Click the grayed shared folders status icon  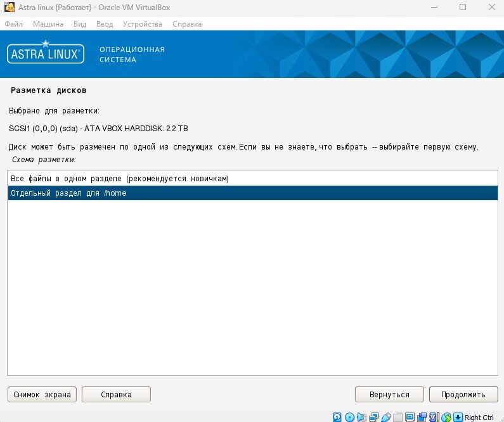pyautogui.click(x=398, y=417)
